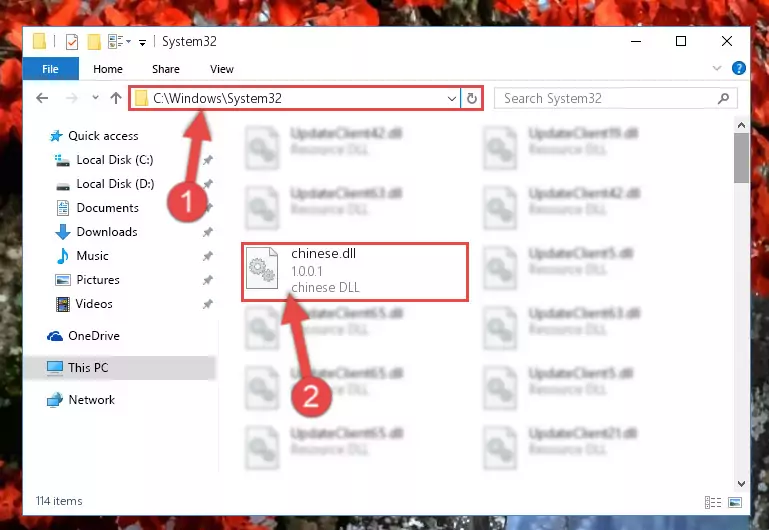Select Network in navigation pane

(91, 400)
